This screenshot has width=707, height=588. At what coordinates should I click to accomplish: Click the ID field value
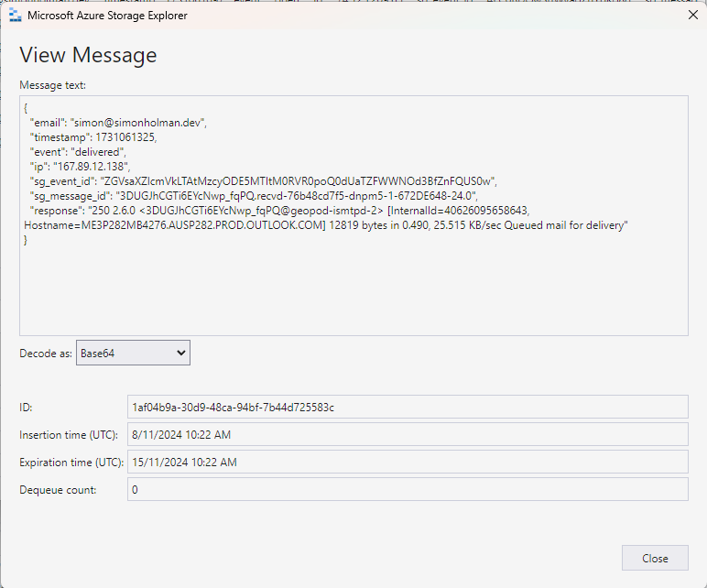(x=408, y=408)
